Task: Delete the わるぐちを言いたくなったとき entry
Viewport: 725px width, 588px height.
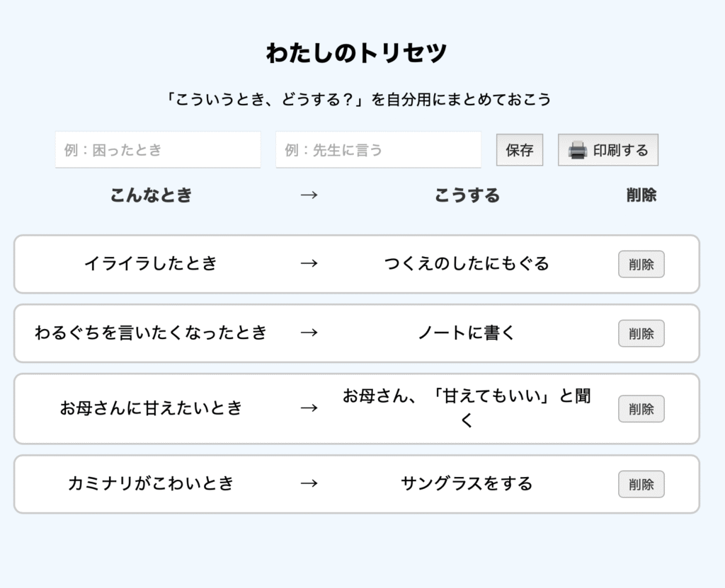Action: pos(641,333)
